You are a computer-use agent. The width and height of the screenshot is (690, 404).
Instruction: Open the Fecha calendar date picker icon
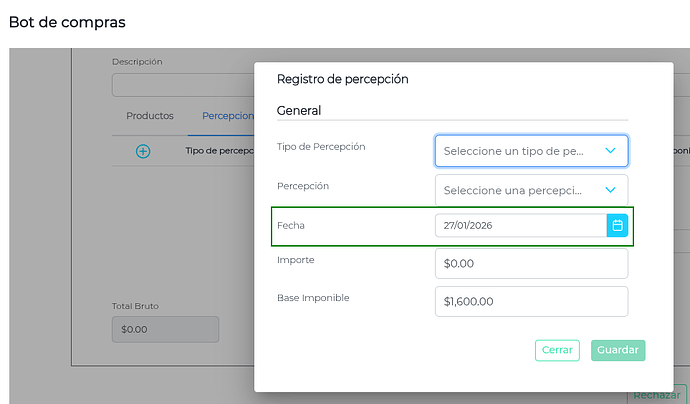point(617,226)
